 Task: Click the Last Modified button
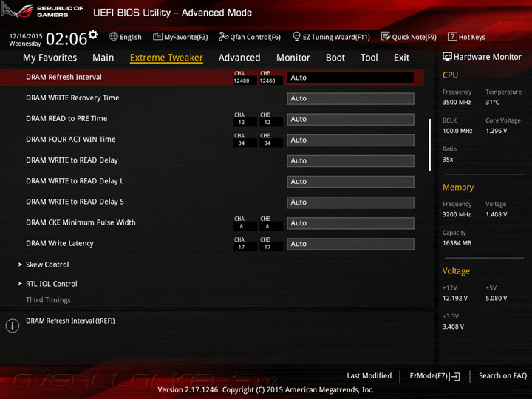369,375
